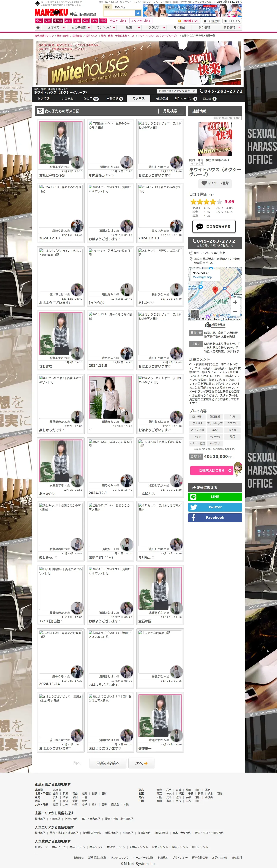Zoom out on the map
277x868 pixels.
tap(235, 311)
